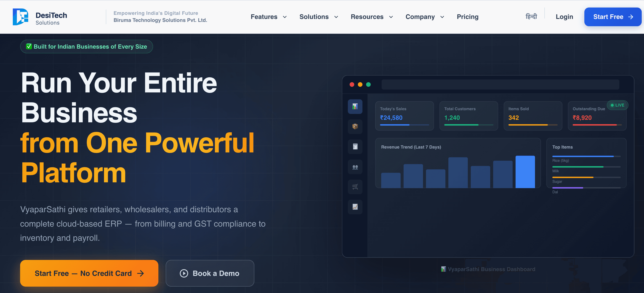Click the highlighted bright blue revenue bar

click(x=525, y=172)
